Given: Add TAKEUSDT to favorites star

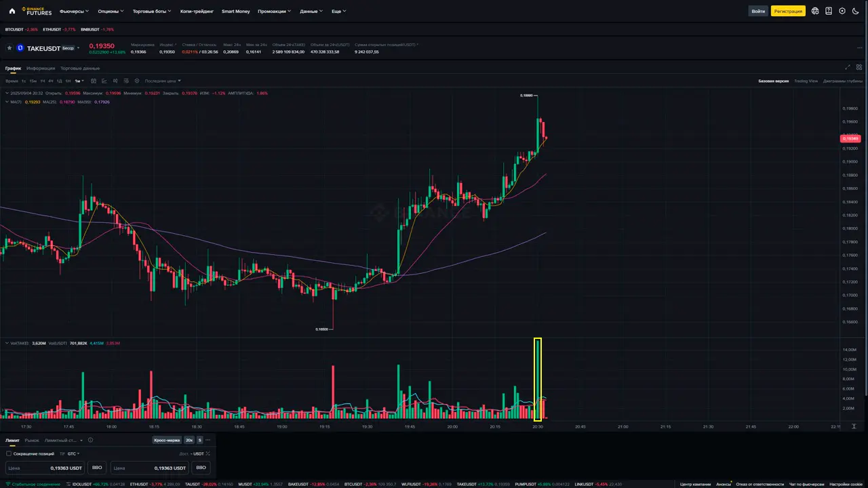Looking at the screenshot, I should pyautogui.click(x=9, y=48).
